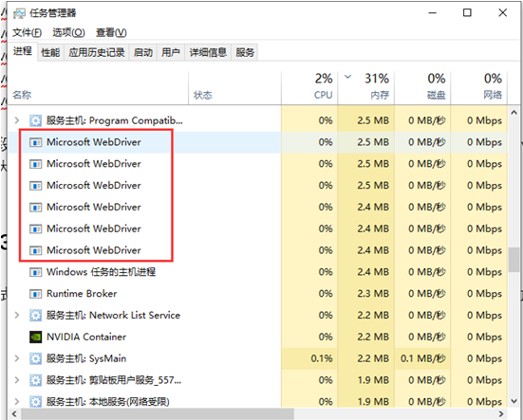Click the sort arrow above 内存 column
Screen dimensions: 523x420
(347, 78)
